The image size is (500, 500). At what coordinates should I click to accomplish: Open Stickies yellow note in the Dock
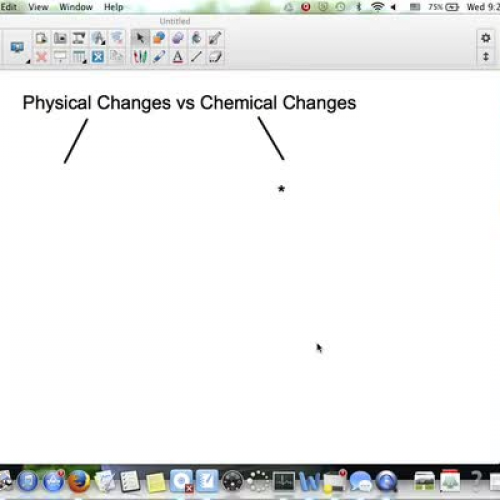pyautogui.click(x=156, y=482)
